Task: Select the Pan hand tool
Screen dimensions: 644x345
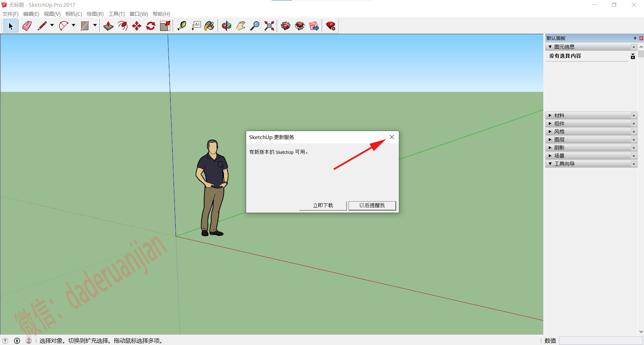Action: point(241,26)
